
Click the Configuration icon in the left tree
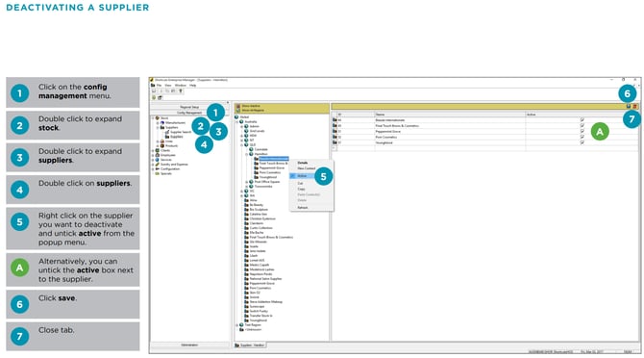tap(158, 169)
